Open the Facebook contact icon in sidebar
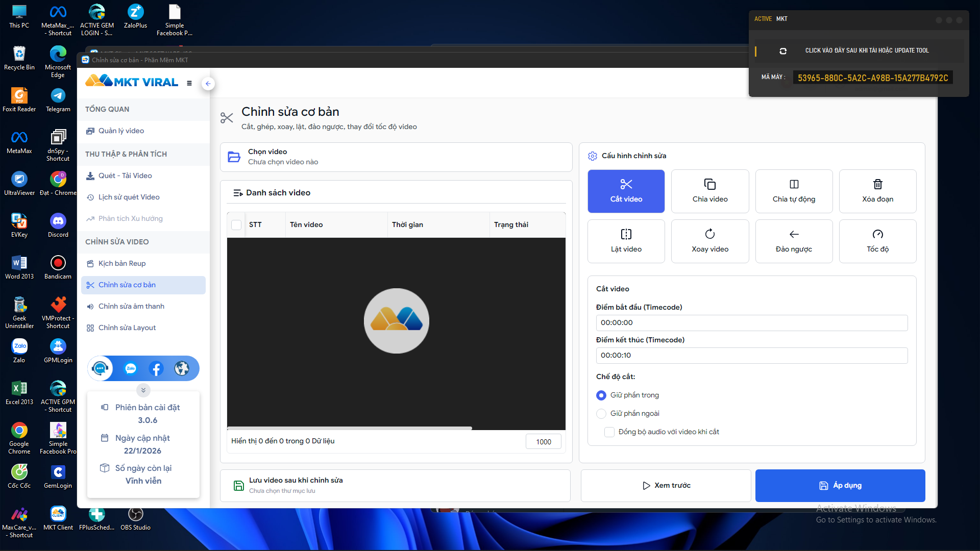The width and height of the screenshot is (980, 551). click(x=156, y=368)
